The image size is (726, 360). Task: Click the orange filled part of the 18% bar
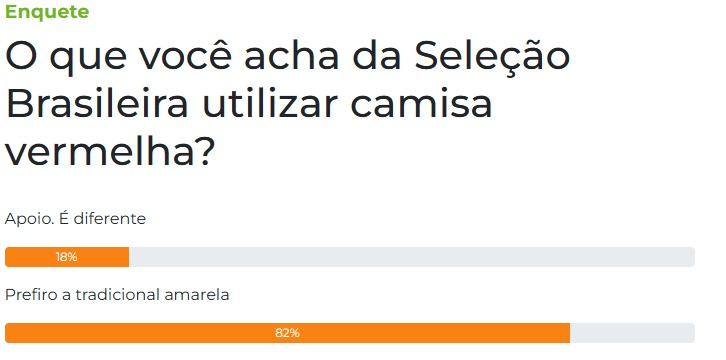[x=67, y=257]
